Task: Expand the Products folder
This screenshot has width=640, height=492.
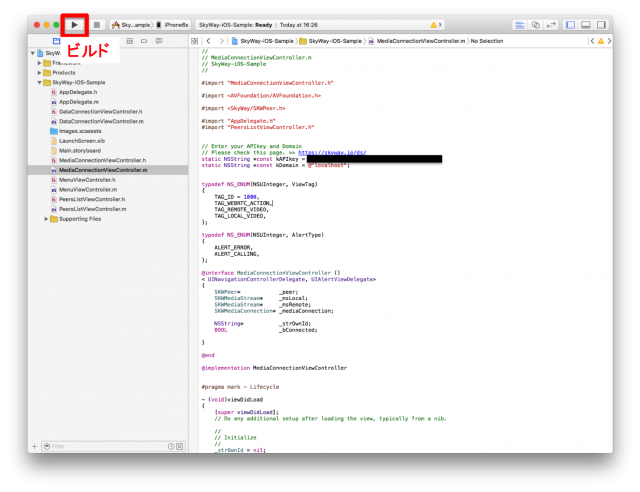Action: click(39, 73)
